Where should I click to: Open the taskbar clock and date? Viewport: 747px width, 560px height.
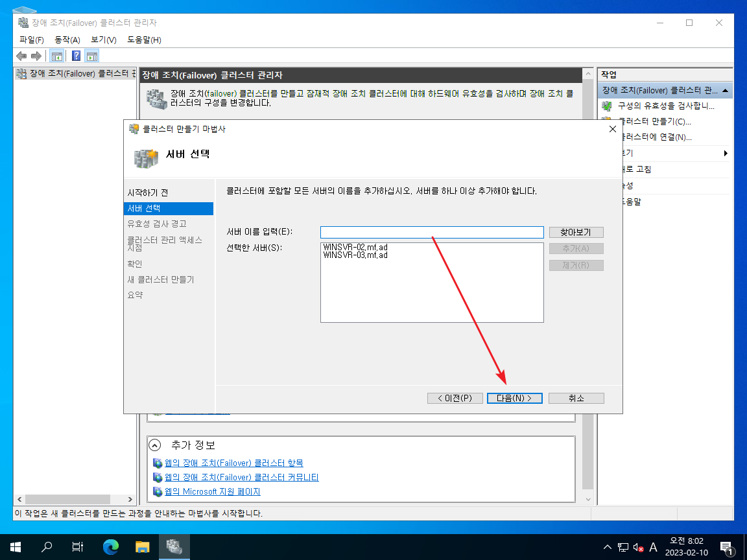pos(687,546)
